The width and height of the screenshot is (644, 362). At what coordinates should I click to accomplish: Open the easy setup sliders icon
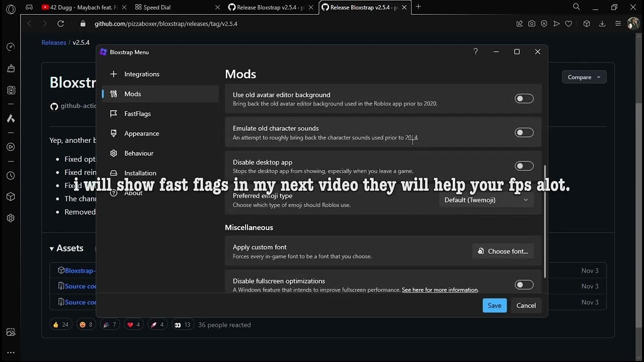pos(618,24)
